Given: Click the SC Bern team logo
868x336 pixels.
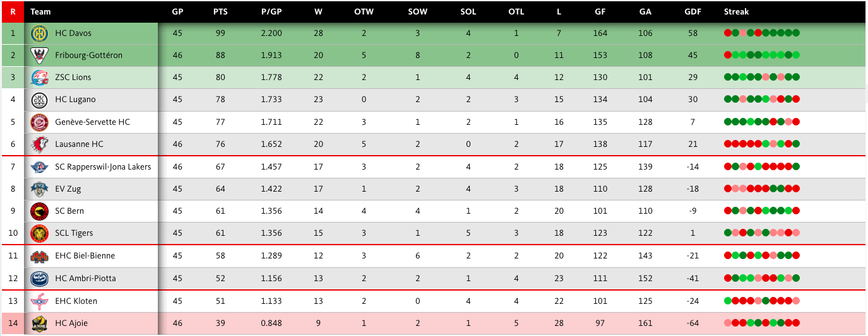Looking at the screenshot, I should (39, 211).
